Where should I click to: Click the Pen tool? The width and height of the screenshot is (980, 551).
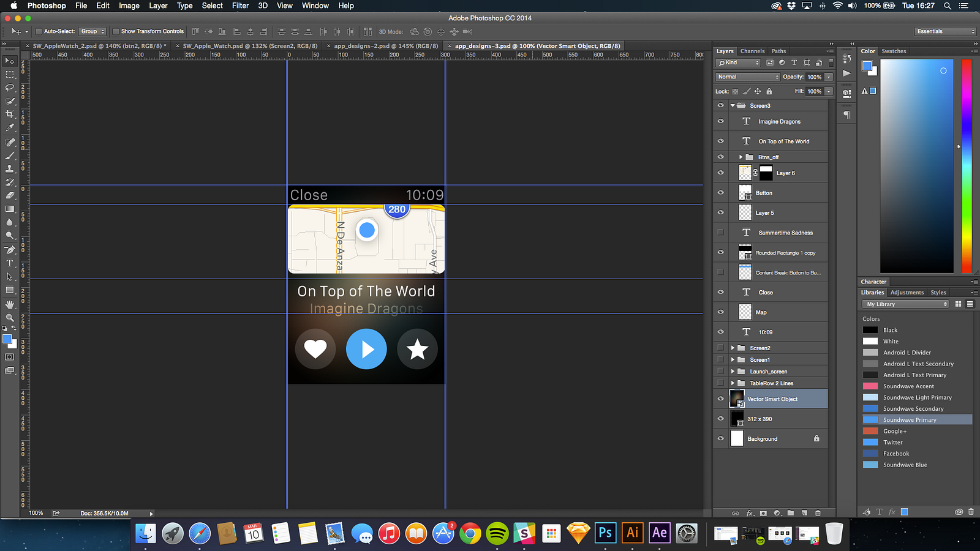(10, 250)
